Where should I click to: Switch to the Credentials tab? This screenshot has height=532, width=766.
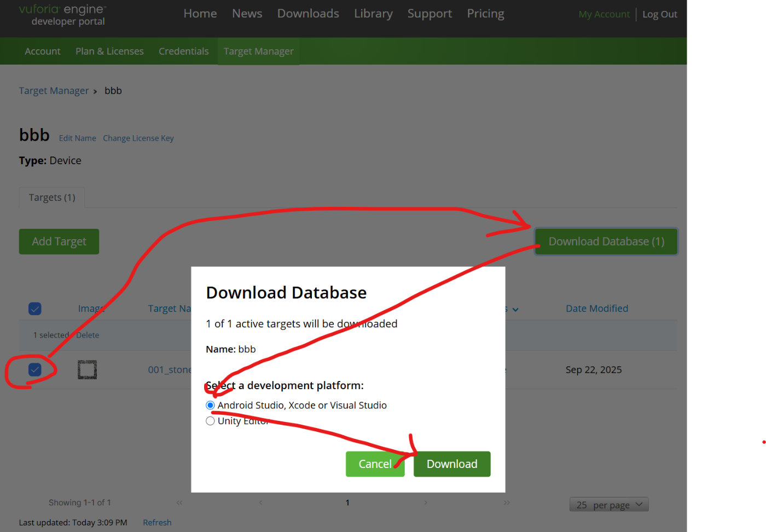coord(184,51)
